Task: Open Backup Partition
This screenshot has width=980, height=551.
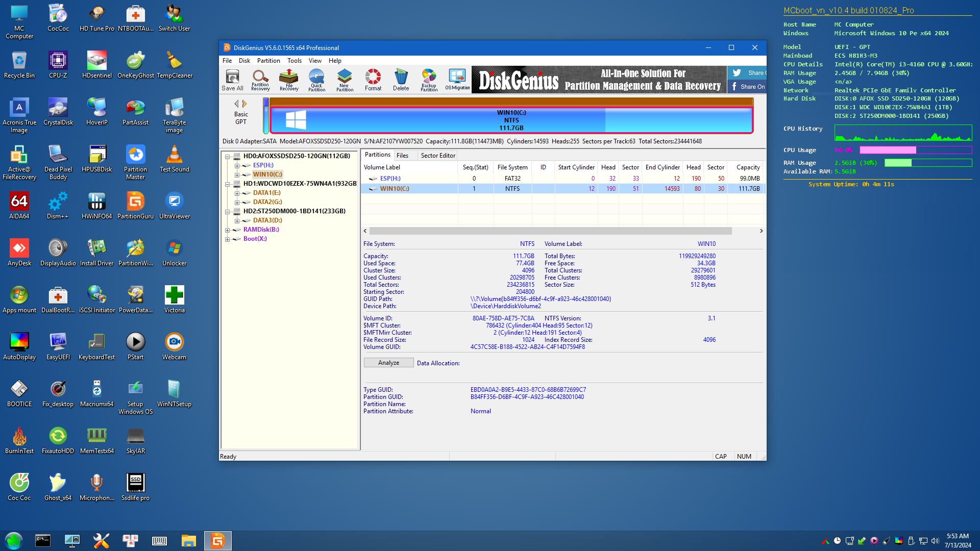Action: click(429, 80)
